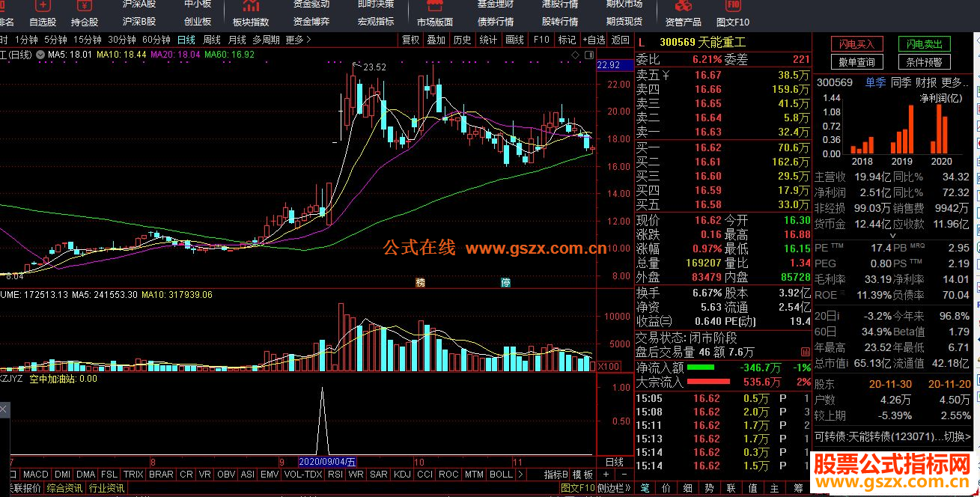
Task: Open the 多周期 multi-period view
Action: coord(266,40)
